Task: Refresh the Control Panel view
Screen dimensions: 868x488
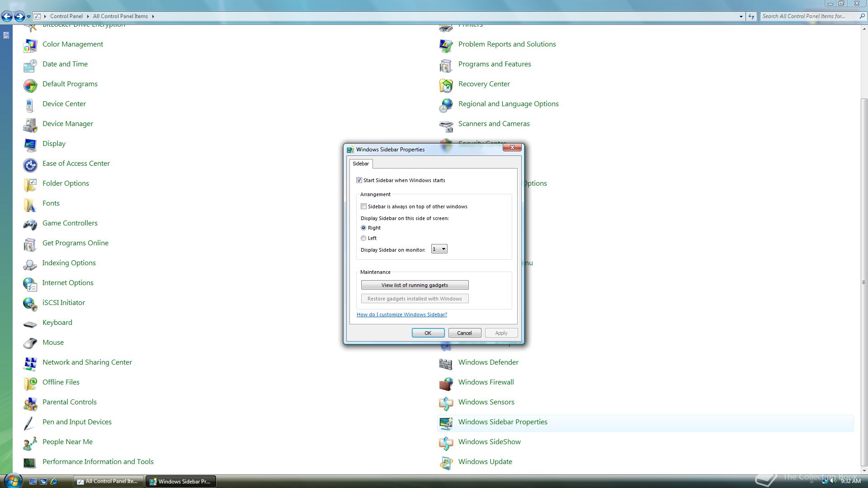Action: click(751, 16)
